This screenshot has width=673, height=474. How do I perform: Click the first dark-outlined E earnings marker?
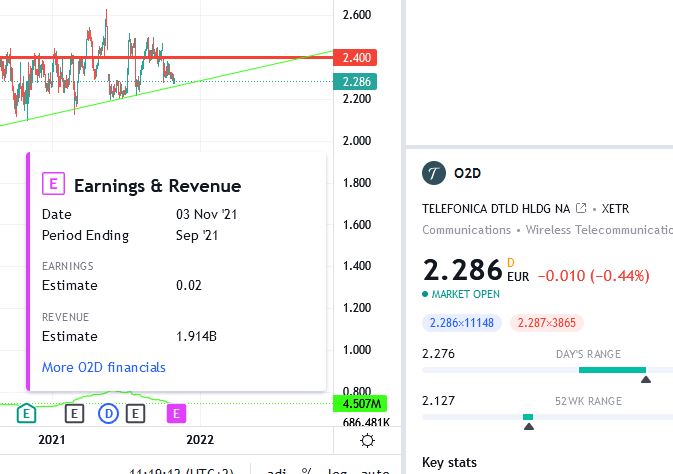tap(74, 414)
